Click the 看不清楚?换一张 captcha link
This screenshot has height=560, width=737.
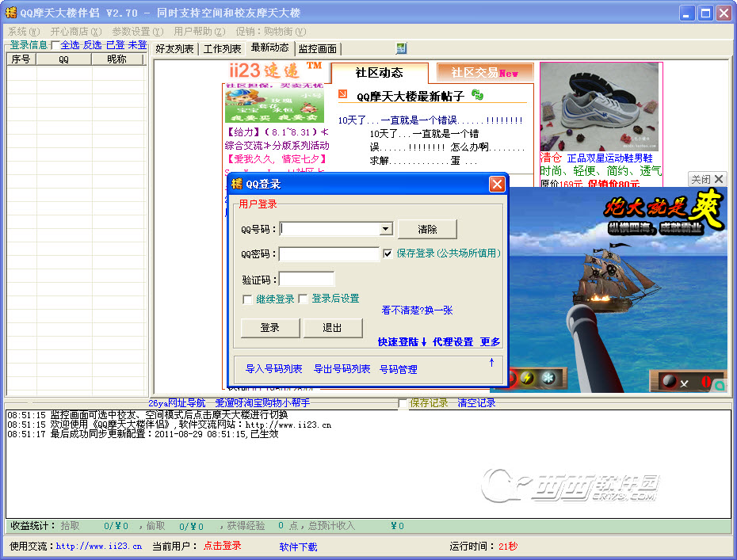(418, 310)
